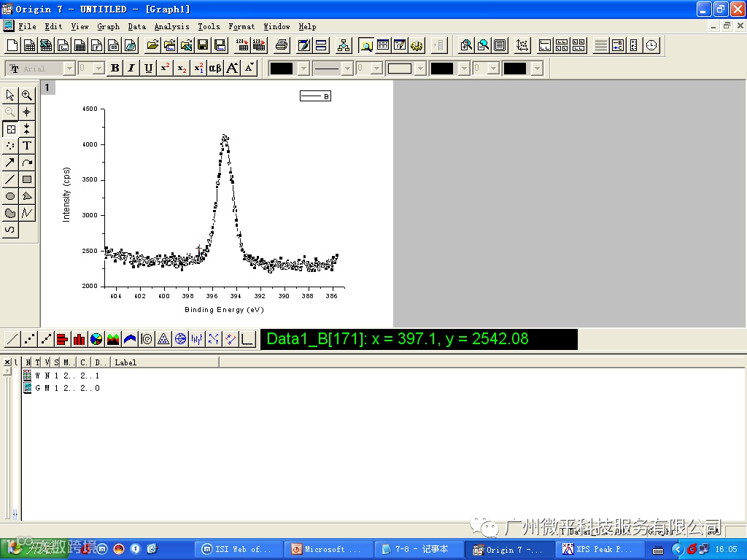
Task: Switch plot type to Scatter
Action: (x=29, y=339)
